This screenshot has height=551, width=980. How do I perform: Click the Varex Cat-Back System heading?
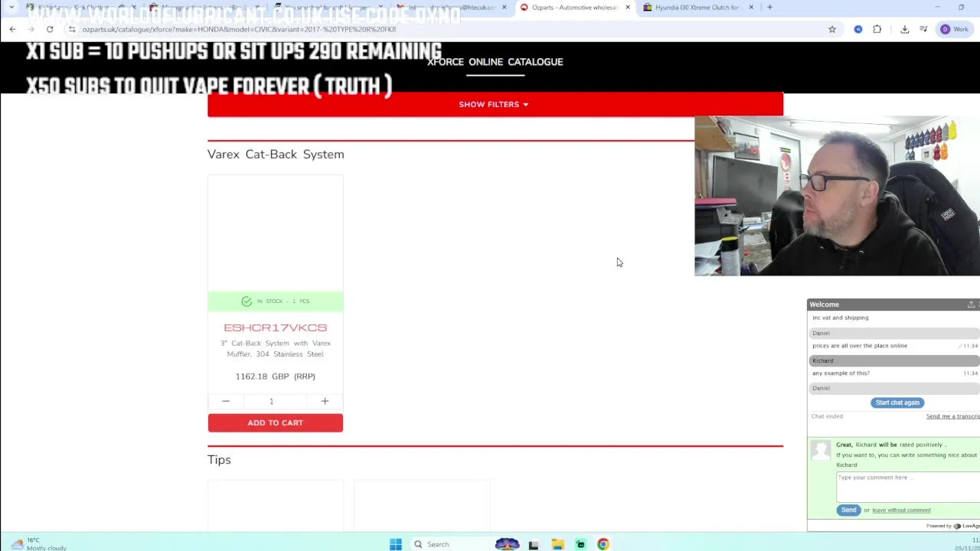pos(276,154)
